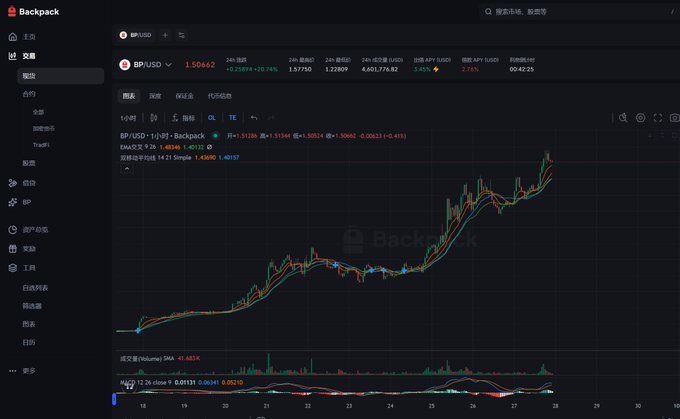
Task: Click the 更多 three-dots icon
Action: point(13,371)
